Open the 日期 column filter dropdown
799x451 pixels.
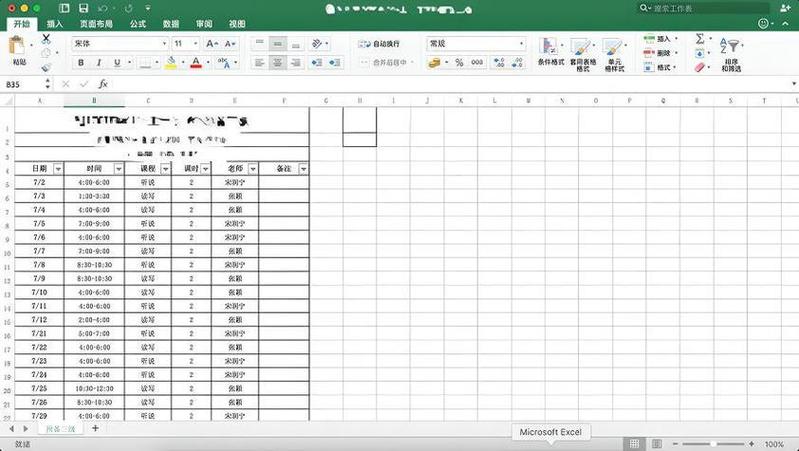click(x=58, y=169)
